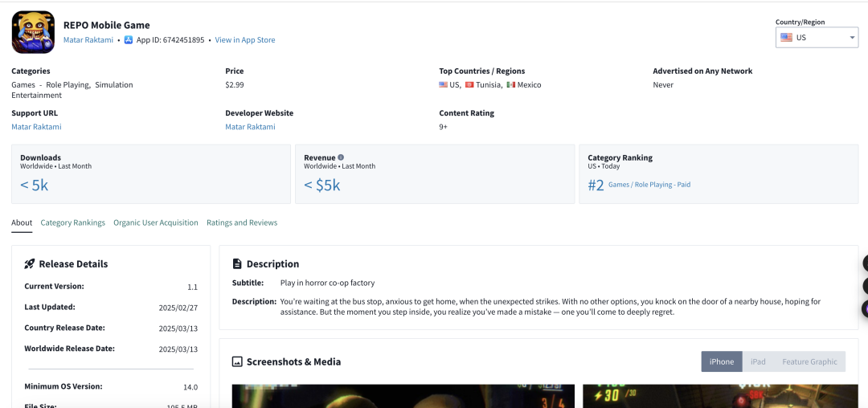Click the Downloads < 5k value
The height and width of the screenshot is (408, 868).
(35, 186)
